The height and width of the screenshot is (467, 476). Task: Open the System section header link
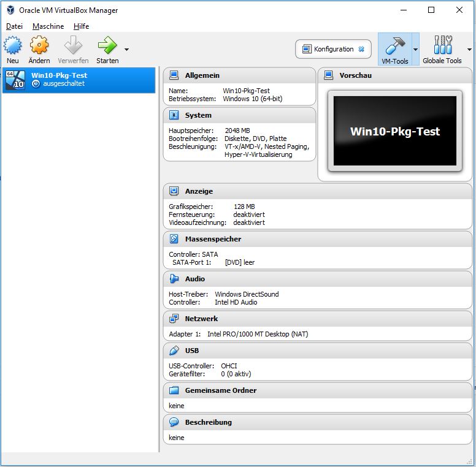click(x=198, y=115)
